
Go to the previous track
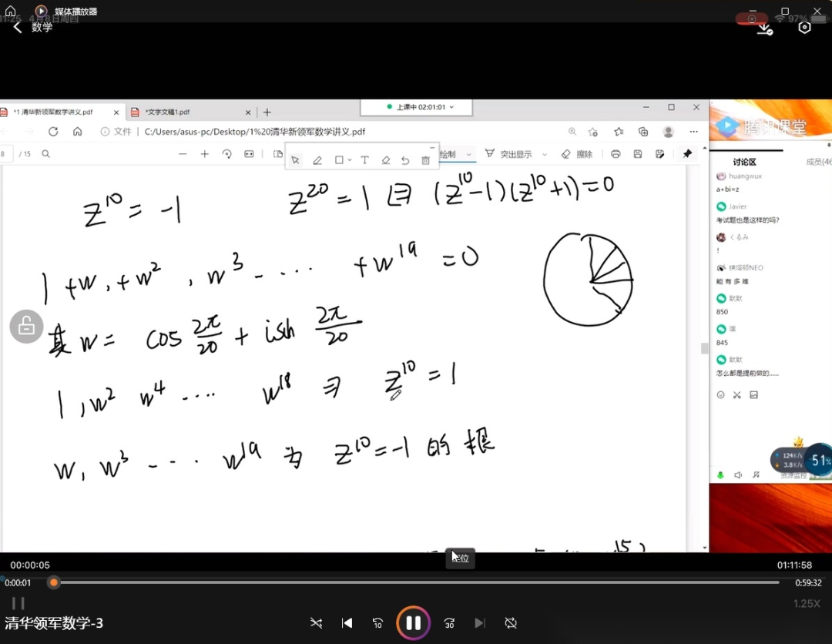tap(347, 622)
